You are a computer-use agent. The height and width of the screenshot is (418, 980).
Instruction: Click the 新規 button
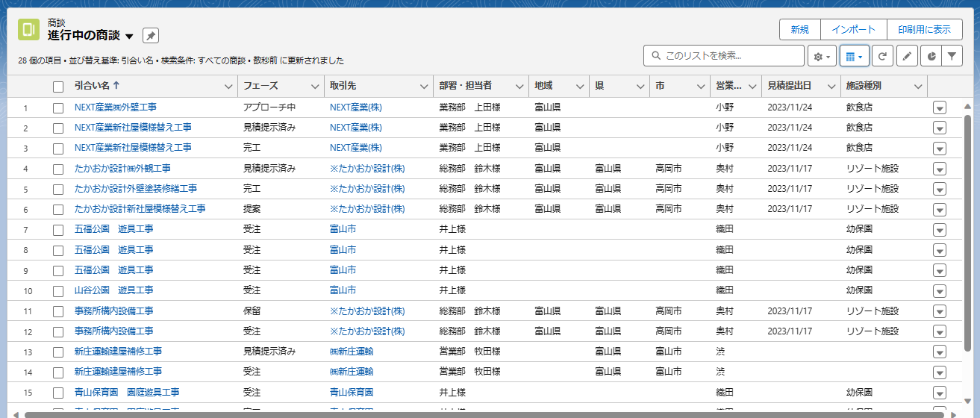800,30
